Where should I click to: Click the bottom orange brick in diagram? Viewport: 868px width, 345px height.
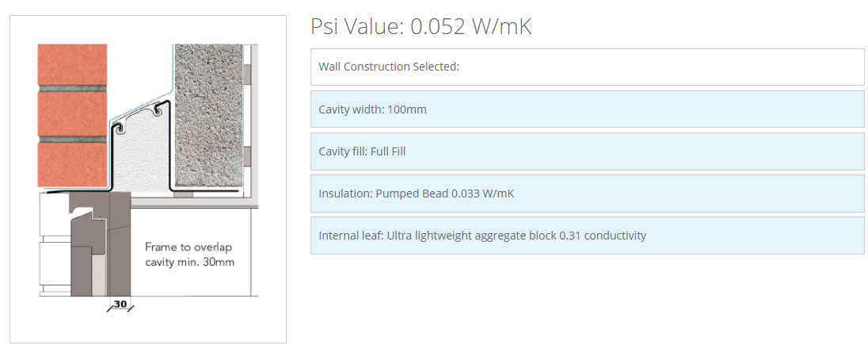(72, 164)
